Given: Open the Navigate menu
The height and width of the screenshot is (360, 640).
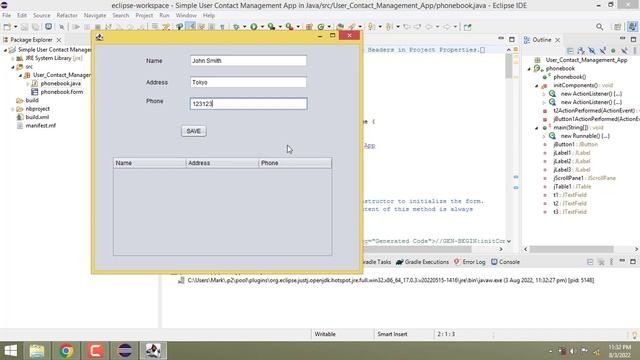Looking at the screenshot, I should [x=95, y=15].
